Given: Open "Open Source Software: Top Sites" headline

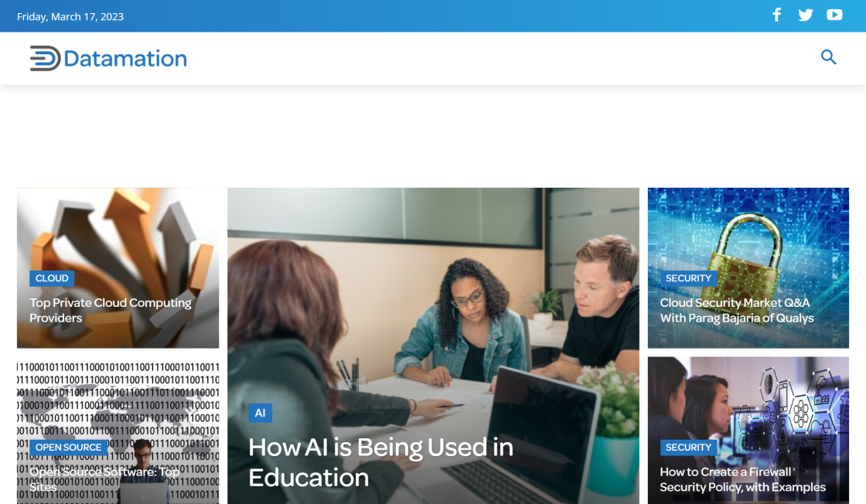Looking at the screenshot, I should (104, 479).
